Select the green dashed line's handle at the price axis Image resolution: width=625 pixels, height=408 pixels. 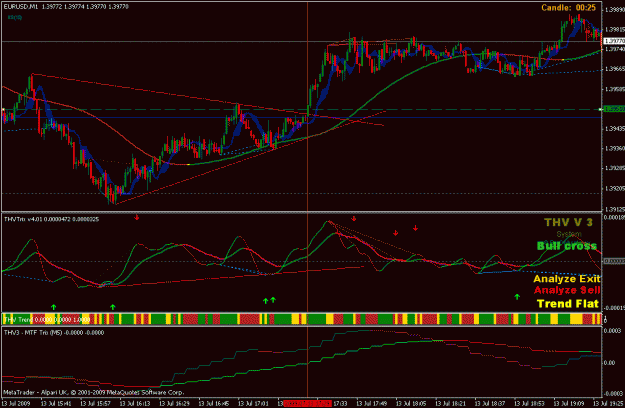(x=601, y=109)
